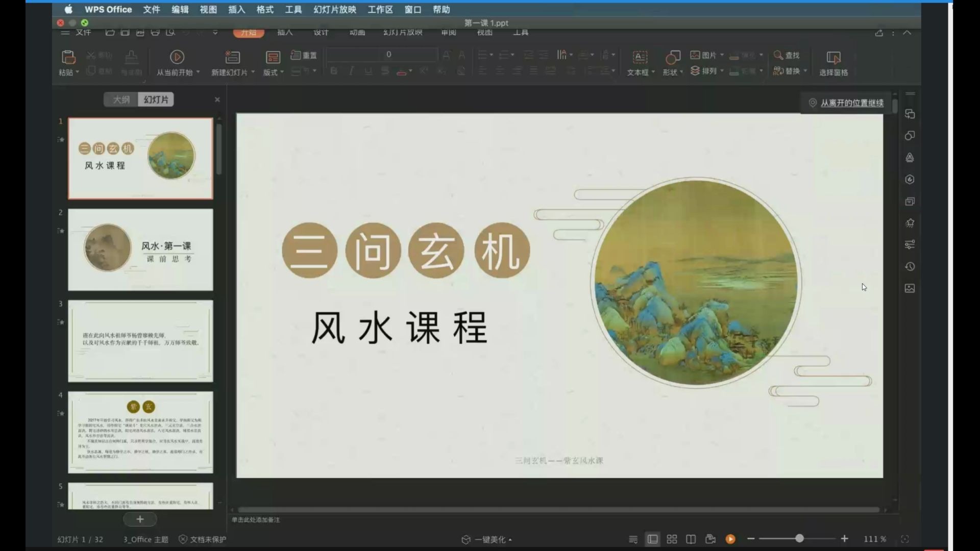Collapse the ribbon with the chevron up
980x551 pixels.
907,33
